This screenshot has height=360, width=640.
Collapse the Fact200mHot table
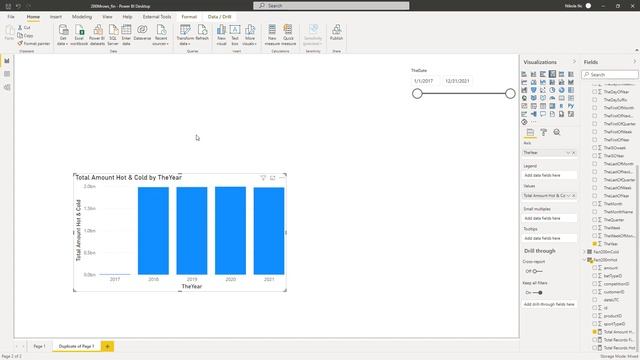tap(584, 260)
